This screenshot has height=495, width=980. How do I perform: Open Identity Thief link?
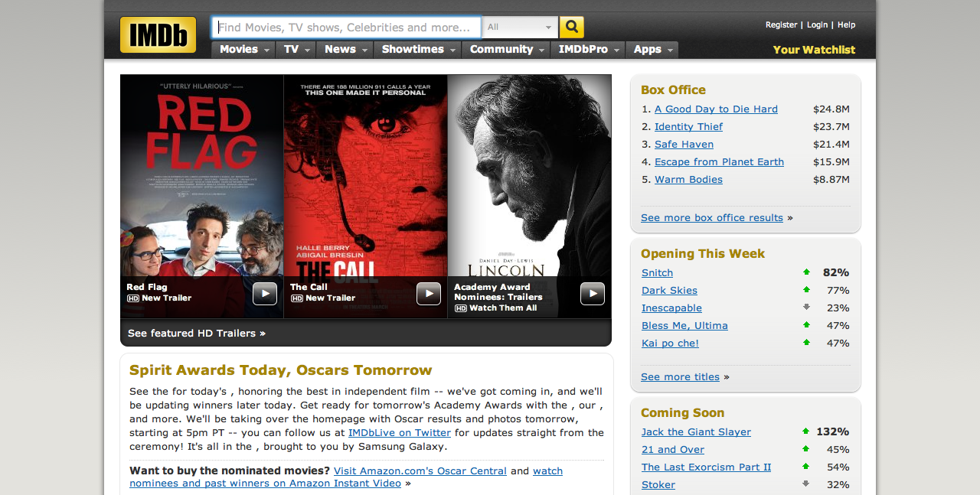coord(688,127)
